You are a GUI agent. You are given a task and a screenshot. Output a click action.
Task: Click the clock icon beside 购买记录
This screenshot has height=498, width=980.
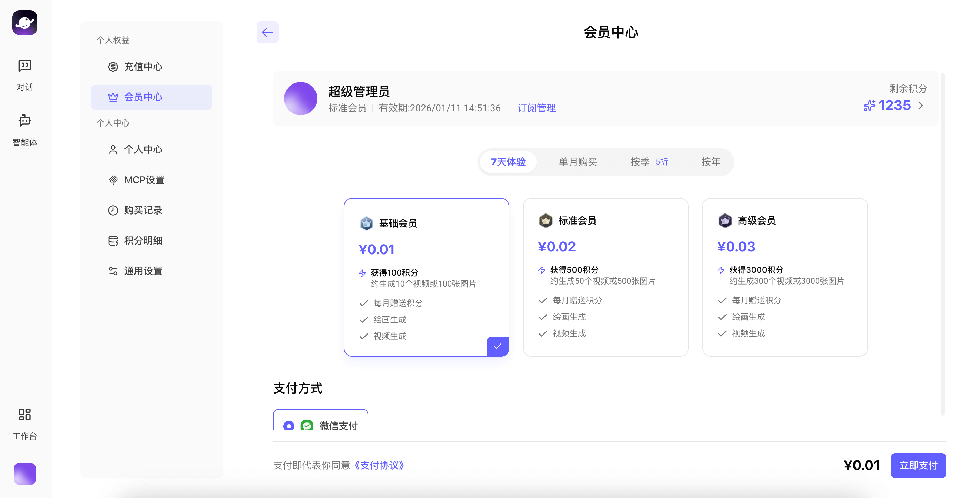pyautogui.click(x=113, y=210)
